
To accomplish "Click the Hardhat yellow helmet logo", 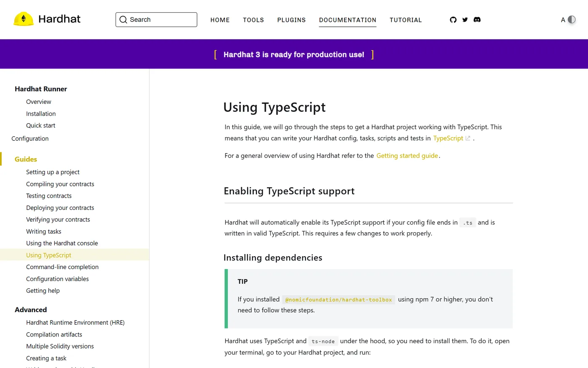I will point(24,19).
